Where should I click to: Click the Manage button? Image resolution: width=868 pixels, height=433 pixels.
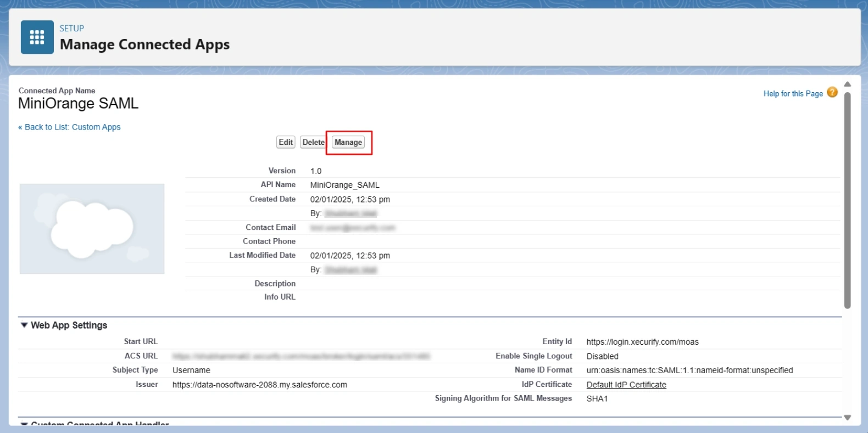click(x=348, y=142)
